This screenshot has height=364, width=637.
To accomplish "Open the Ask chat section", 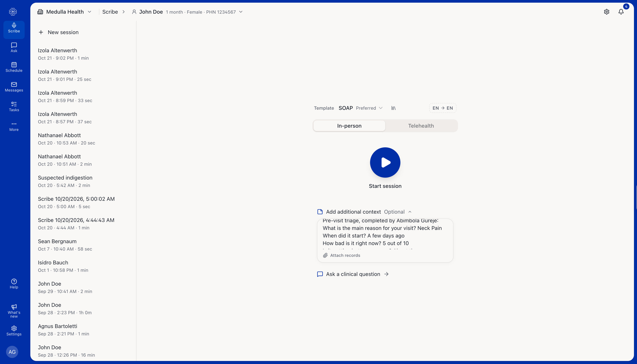I will [14, 48].
